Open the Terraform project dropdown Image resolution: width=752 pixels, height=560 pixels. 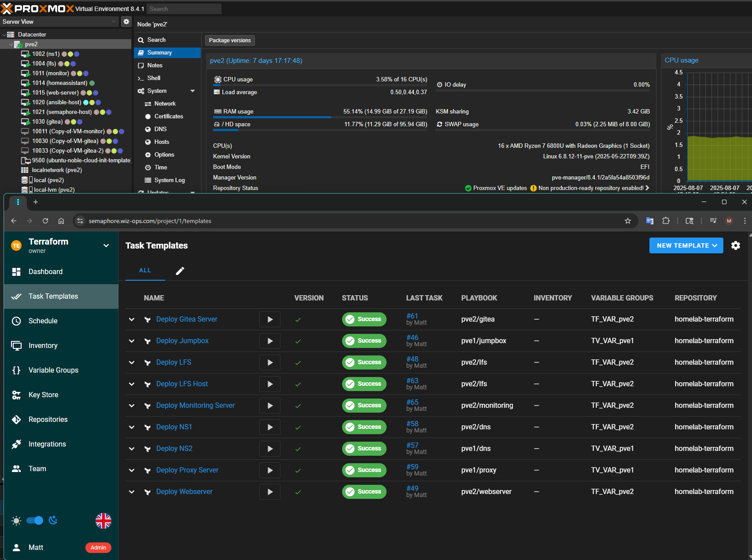pyautogui.click(x=106, y=245)
